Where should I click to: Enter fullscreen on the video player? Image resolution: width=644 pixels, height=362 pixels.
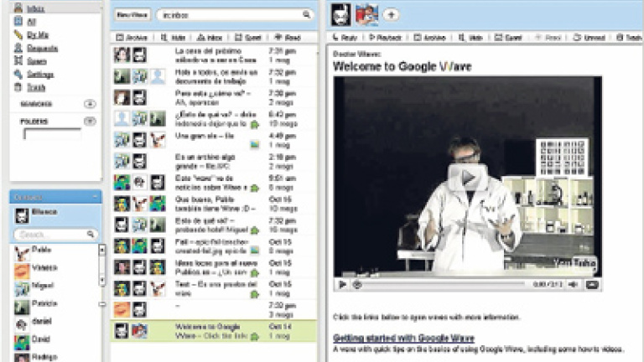[x=592, y=285]
